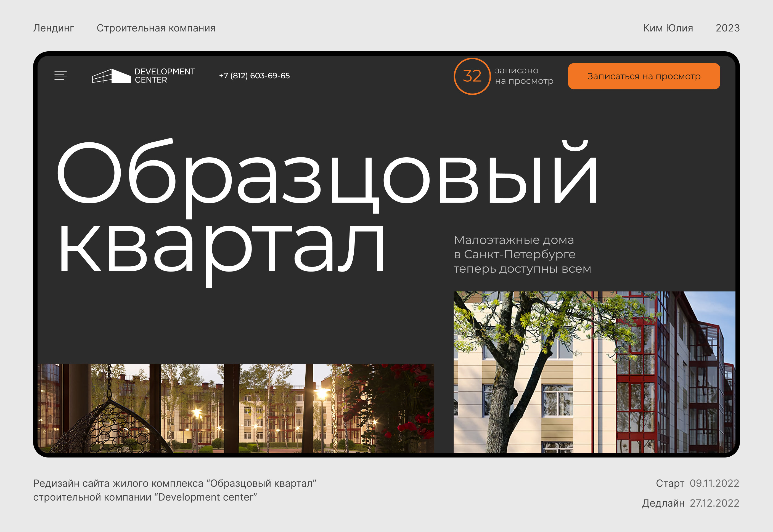Viewport: 773px width, 532px height.
Task: Open the hamburger menu icon
Action: tap(60, 76)
